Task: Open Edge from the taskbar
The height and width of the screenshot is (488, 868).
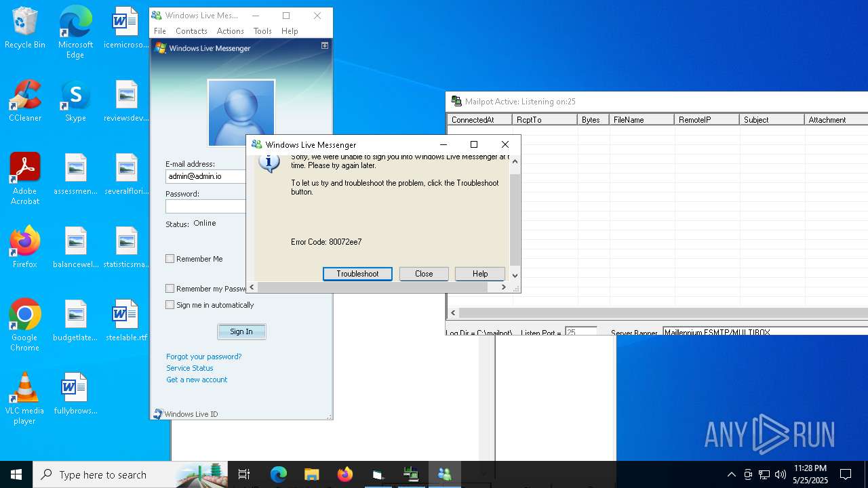Action: click(x=279, y=474)
